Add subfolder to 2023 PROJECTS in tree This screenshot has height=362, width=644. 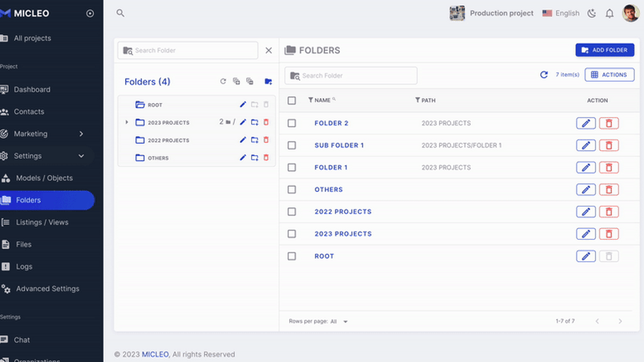tap(255, 122)
